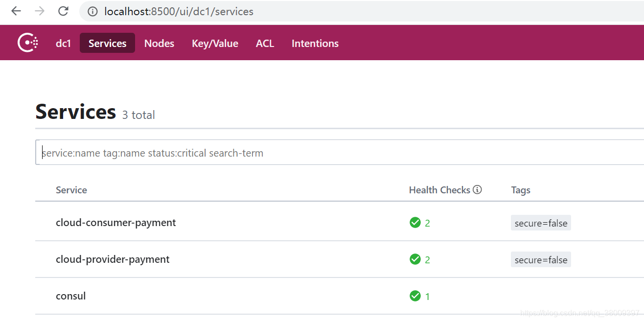644x322 pixels.
Task: Click the secure=false tag of cloud-provider-payment
Action: 541,260
